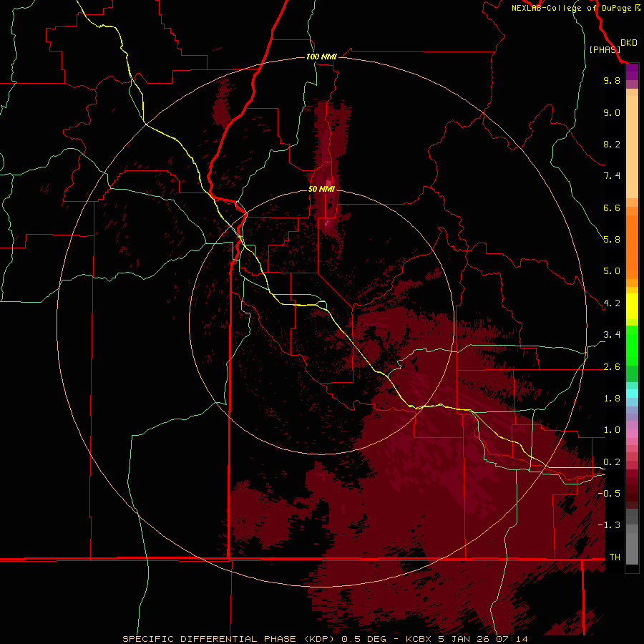Click the 9.8 legend value
The height and width of the screenshot is (644, 644).
(612, 80)
